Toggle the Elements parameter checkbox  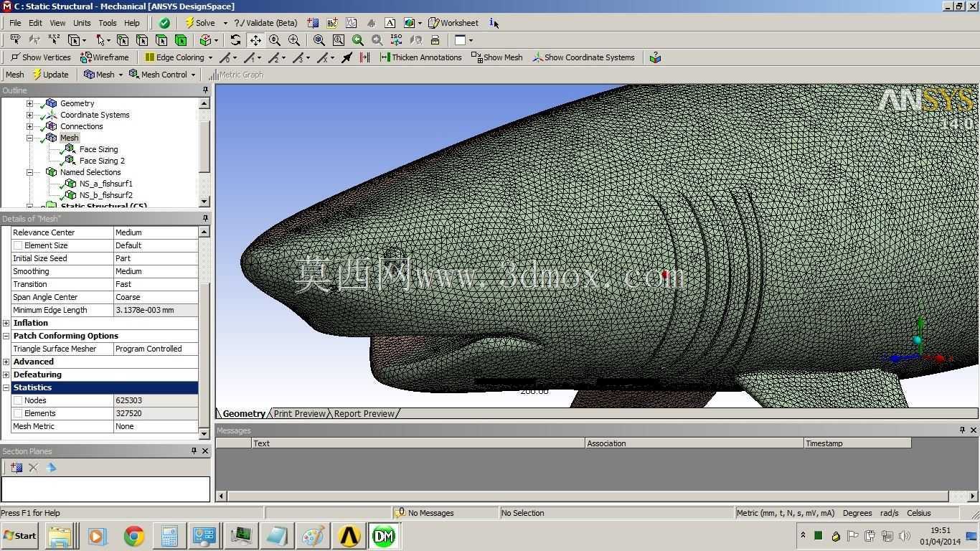click(x=18, y=413)
